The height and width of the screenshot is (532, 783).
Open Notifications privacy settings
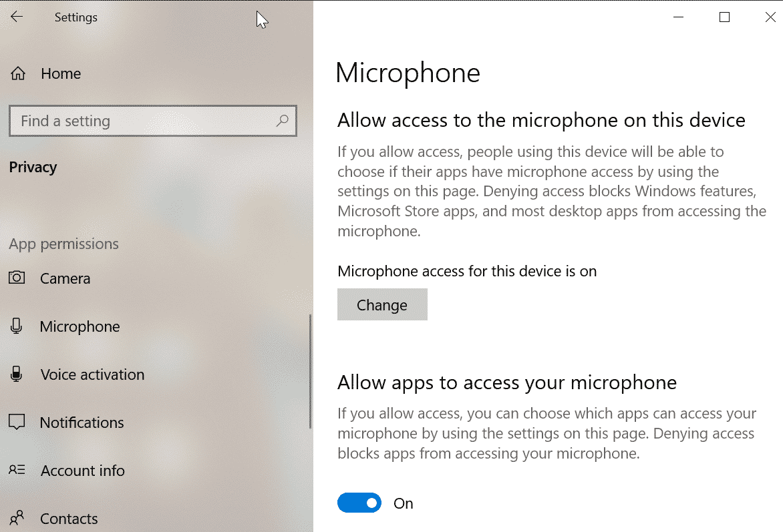[82, 423]
